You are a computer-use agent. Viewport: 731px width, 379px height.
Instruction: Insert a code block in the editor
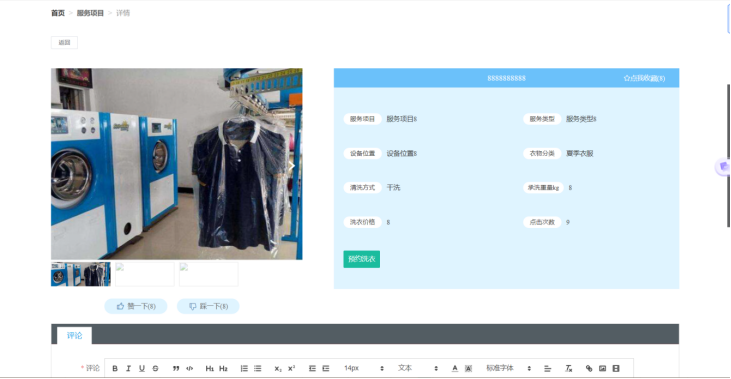[x=189, y=368]
